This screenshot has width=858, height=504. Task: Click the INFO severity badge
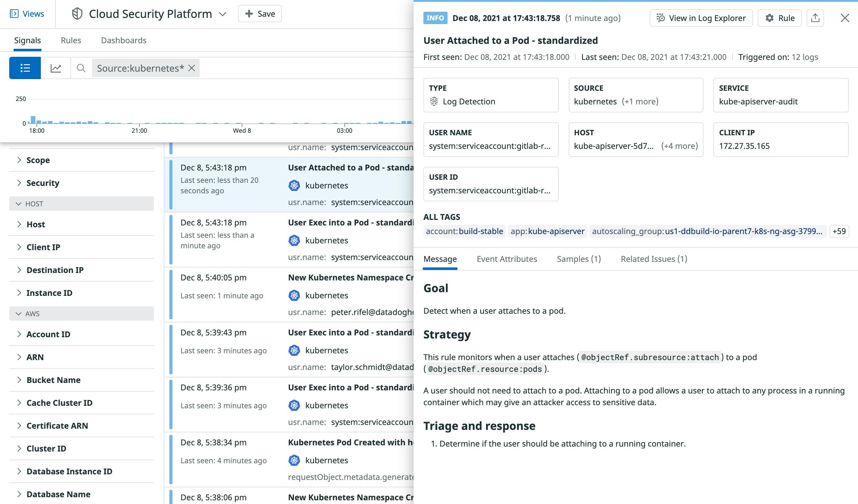coord(435,18)
